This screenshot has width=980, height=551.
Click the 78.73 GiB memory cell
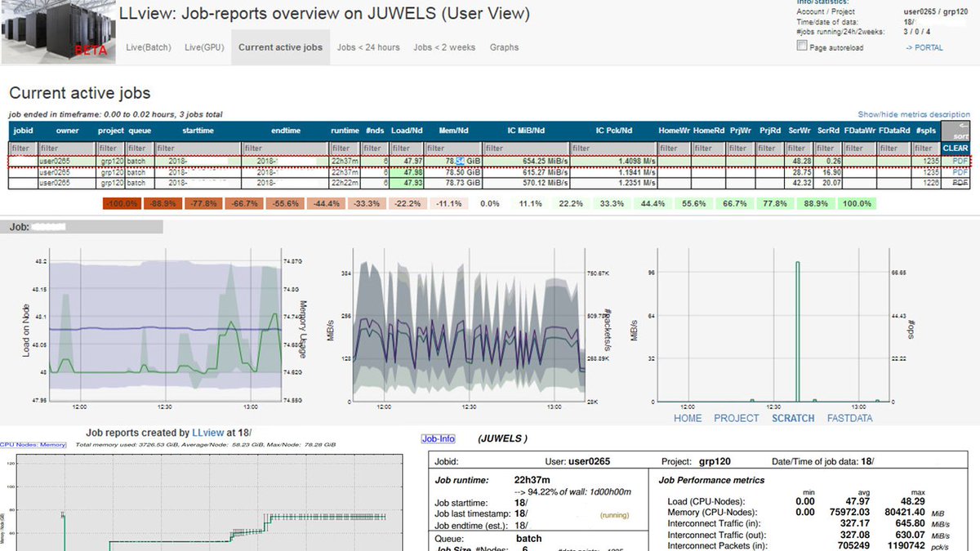coord(453,183)
